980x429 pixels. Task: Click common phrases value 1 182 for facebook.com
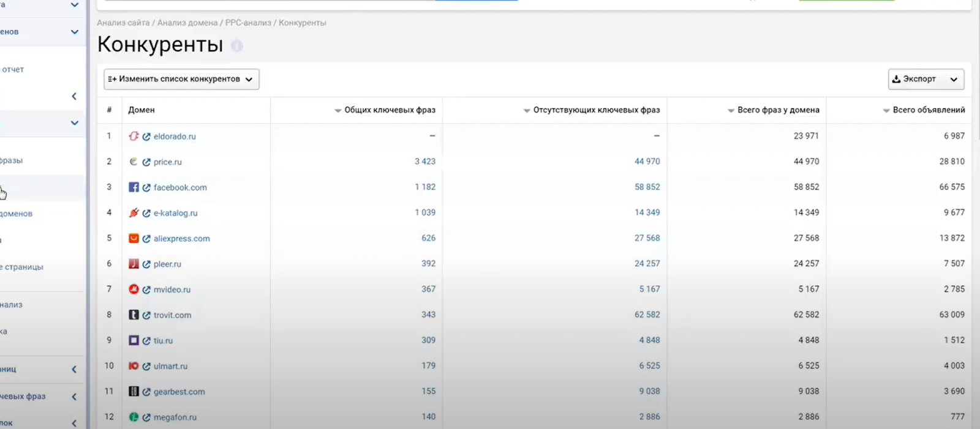[425, 187]
